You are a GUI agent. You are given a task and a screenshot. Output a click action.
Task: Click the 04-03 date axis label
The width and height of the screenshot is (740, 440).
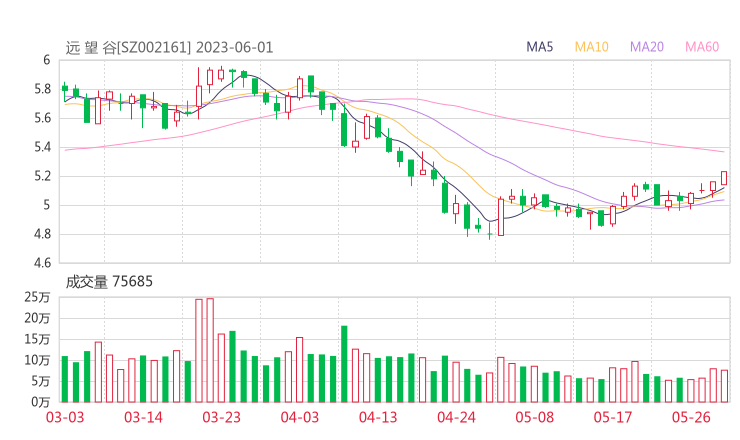(300, 417)
